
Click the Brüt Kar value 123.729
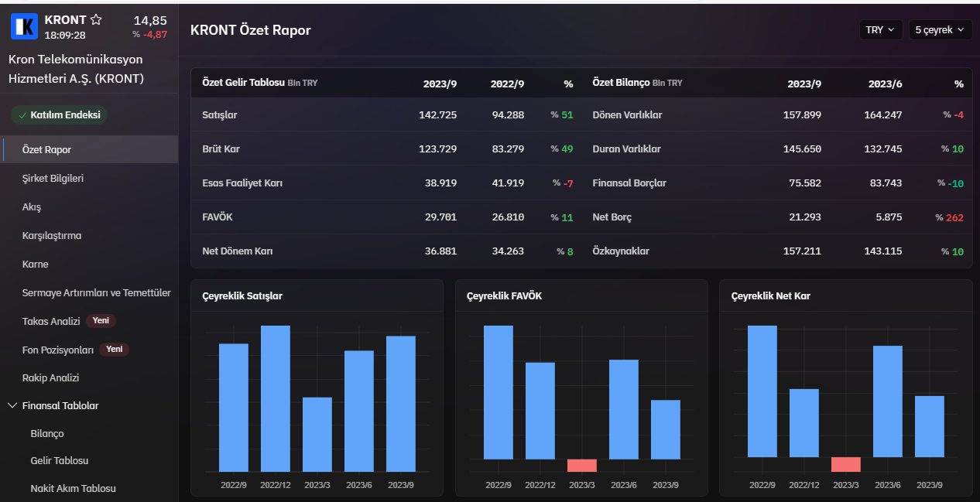click(x=438, y=149)
